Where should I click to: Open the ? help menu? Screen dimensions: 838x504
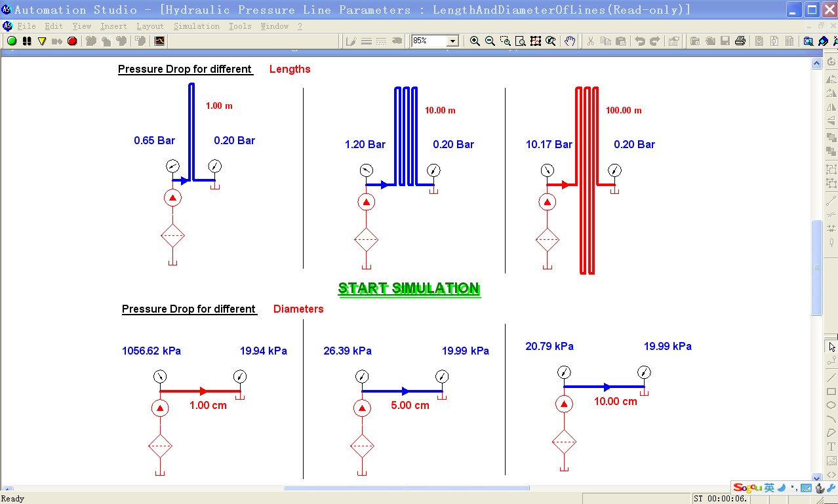click(x=300, y=26)
